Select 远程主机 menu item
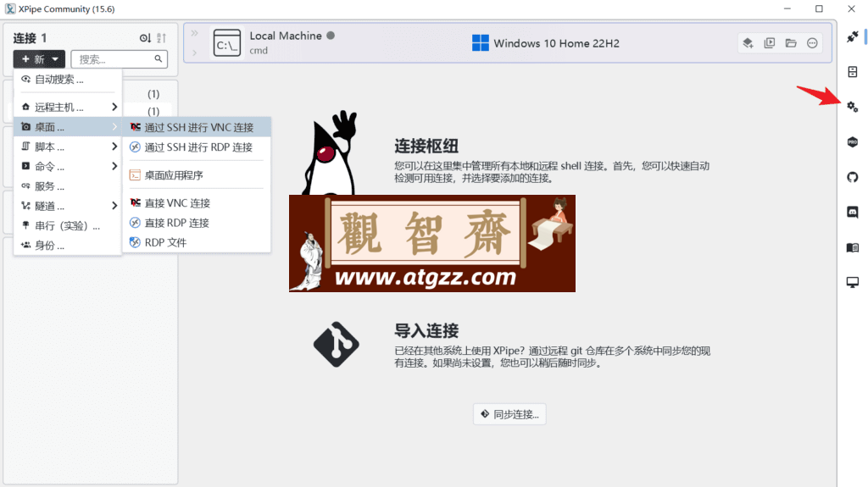 tap(68, 107)
